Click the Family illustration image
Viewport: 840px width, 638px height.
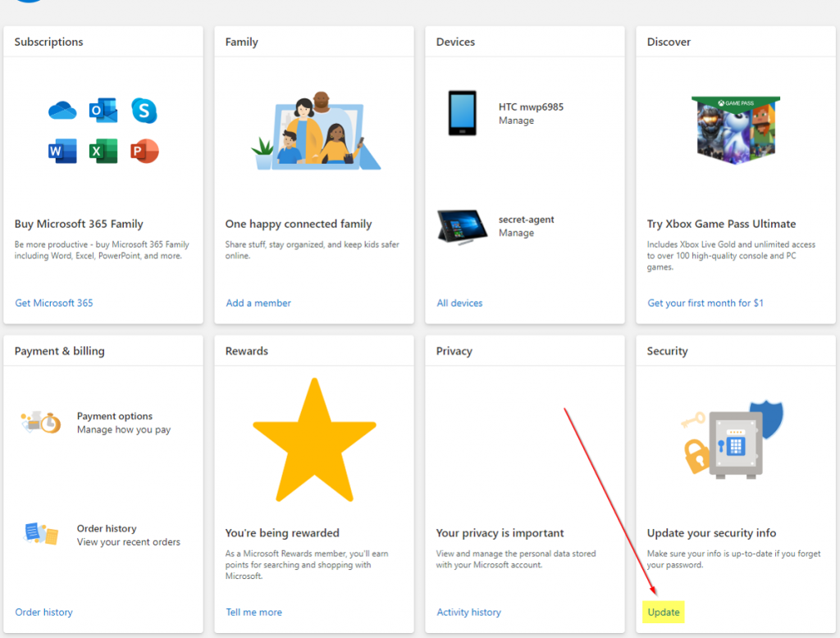(x=316, y=130)
